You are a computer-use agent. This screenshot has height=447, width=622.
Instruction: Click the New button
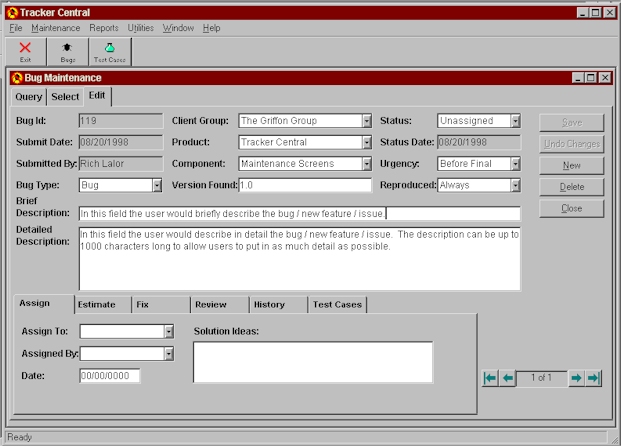point(572,165)
